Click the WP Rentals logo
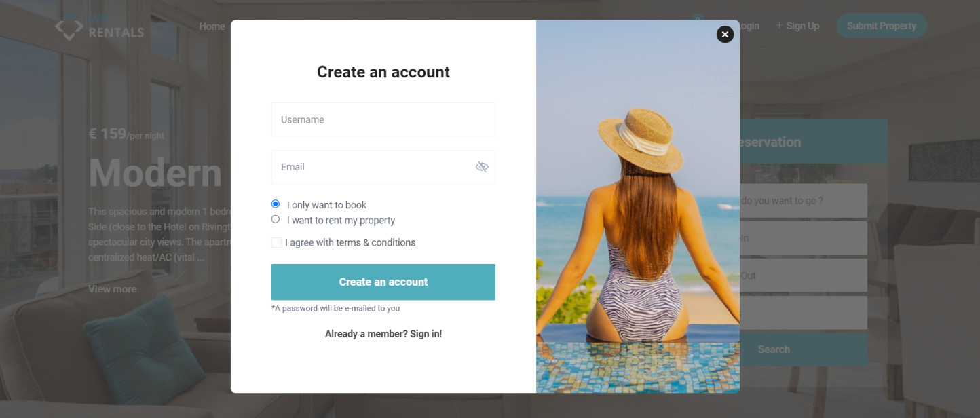980x418 pixels. coord(100,26)
